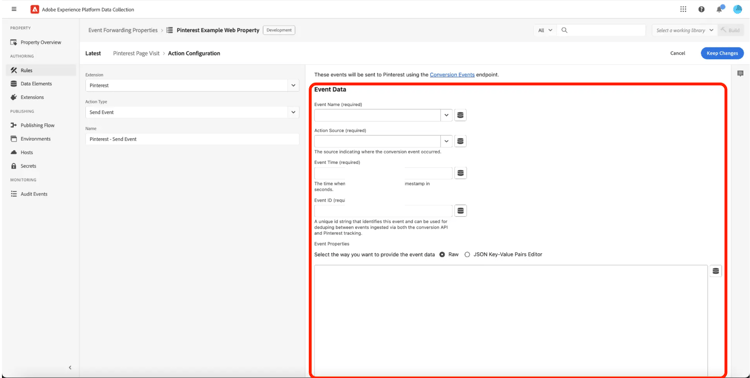Open the help question mark icon
750x378 pixels.
click(x=701, y=9)
